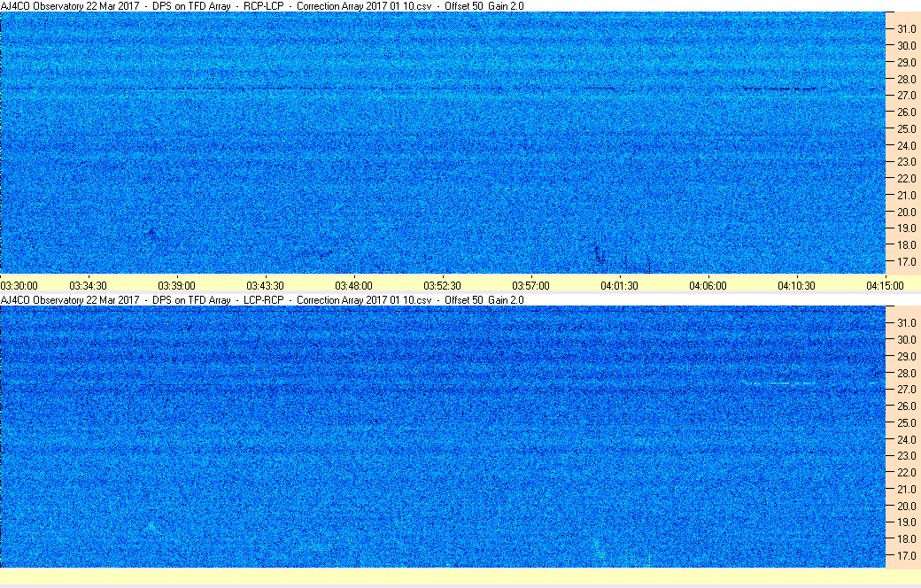Click 23.0 frequency label in LCP-RCP panel
Screen dimensions: 921x588
[906, 456]
